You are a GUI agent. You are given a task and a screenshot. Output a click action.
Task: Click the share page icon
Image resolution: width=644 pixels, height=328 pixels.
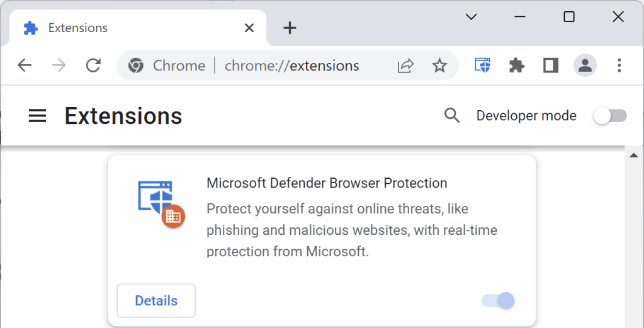(406, 65)
